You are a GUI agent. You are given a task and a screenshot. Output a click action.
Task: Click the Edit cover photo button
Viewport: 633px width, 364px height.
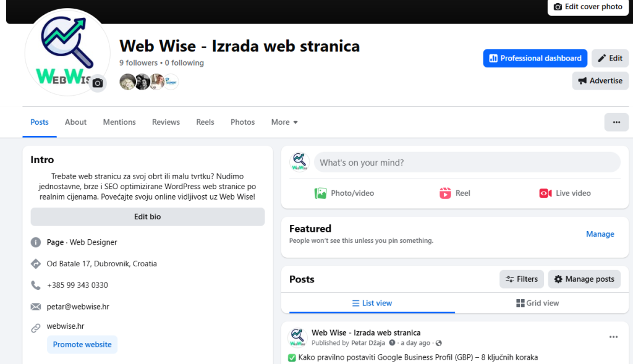(x=588, y=7)
